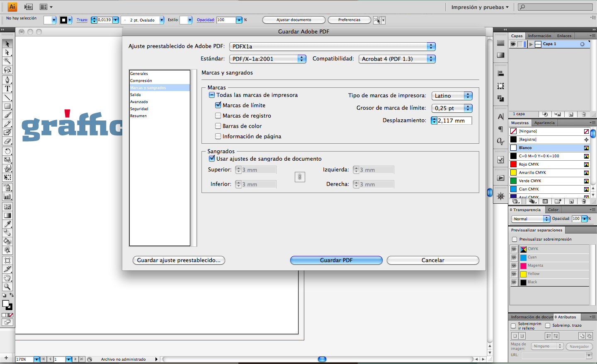The image size is (597, 364).
Task: Select the Verde CMYK swatch
Action: pos(549,181)
